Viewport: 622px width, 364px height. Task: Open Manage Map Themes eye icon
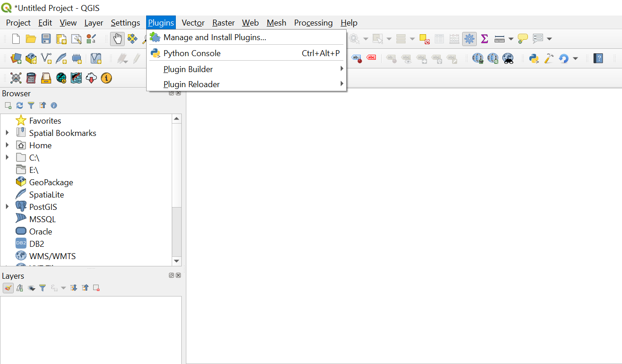31,288
